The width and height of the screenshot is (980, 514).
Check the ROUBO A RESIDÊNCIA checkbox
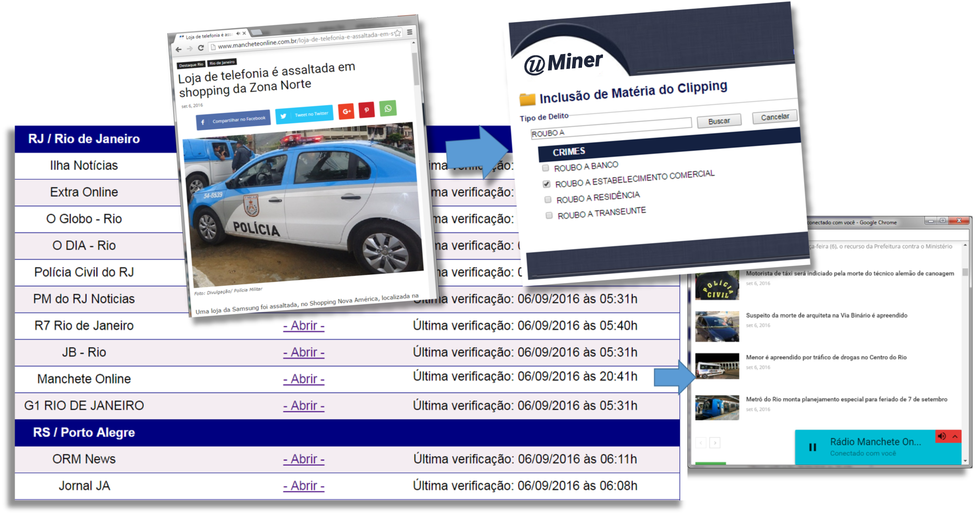coord(548,199)
